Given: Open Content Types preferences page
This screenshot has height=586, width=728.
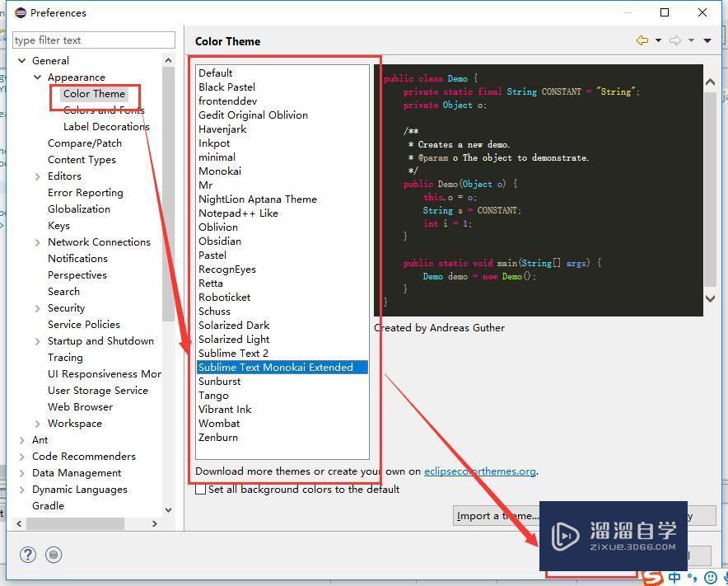Looking at the screenshot, I should 82,159.
